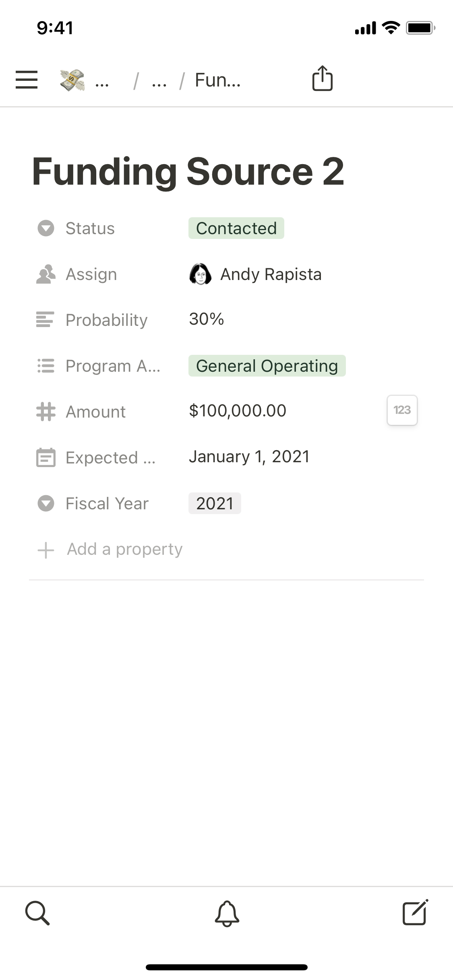The width and height of the screenshot is (453, 980).
Task: Click the 123 number format icon
Action: coord(402,410)
